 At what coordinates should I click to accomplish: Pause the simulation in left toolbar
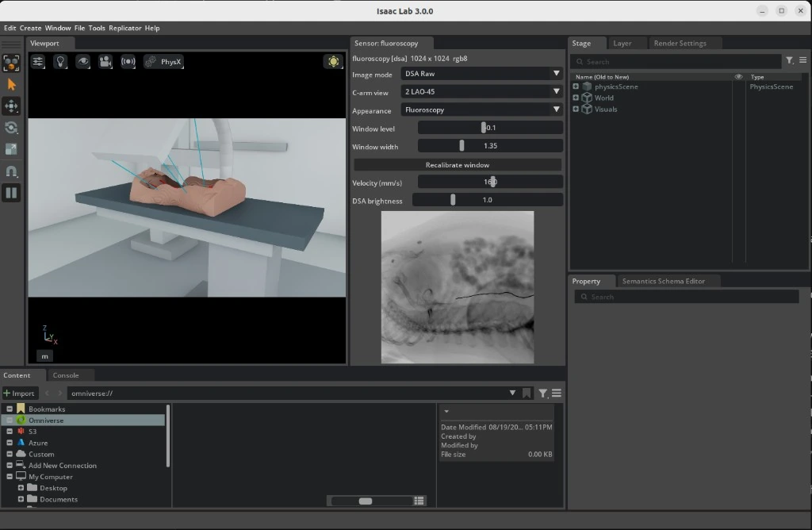tap(11, 193)
